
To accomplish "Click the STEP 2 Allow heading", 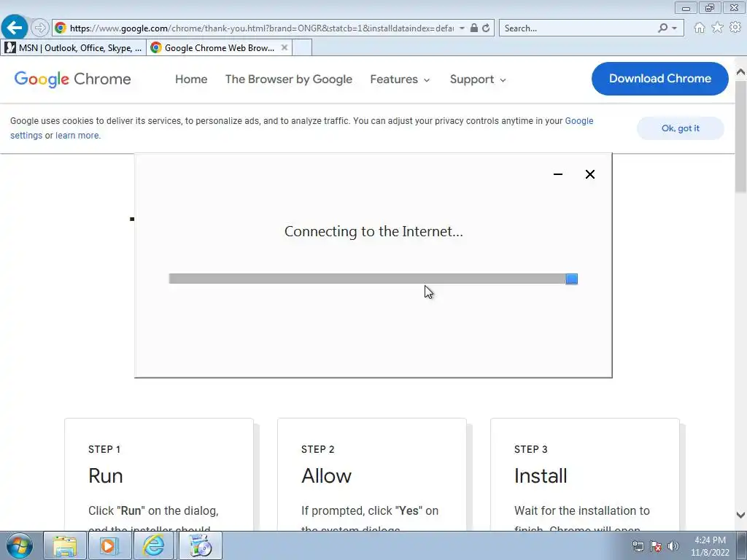I will click(x=326, y=475).
